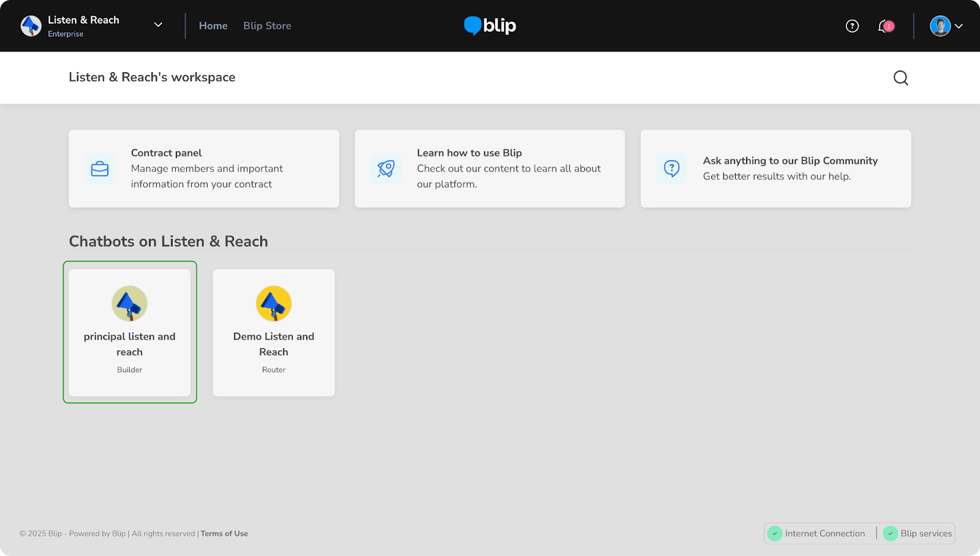Viewport: 980px width, 556px height.
Task: Click the Chatbots on Listen & Reach heading
Action: (x=168, y=242)
